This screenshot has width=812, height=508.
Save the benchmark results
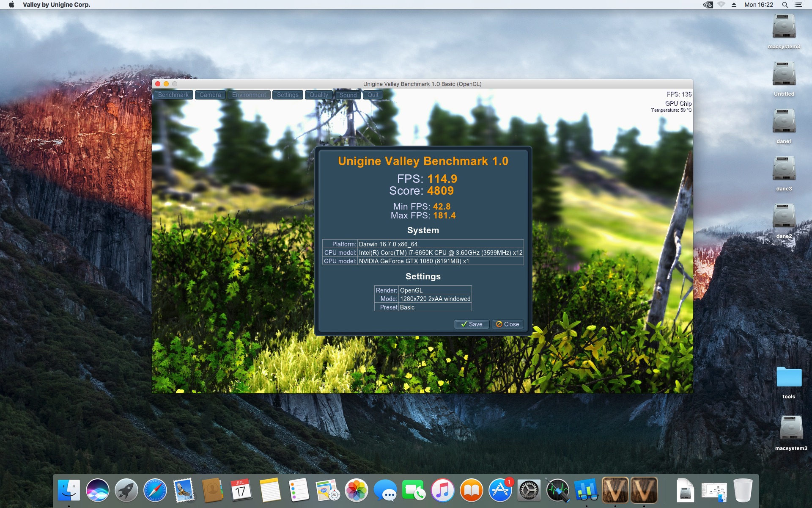(x=472, y=324)
